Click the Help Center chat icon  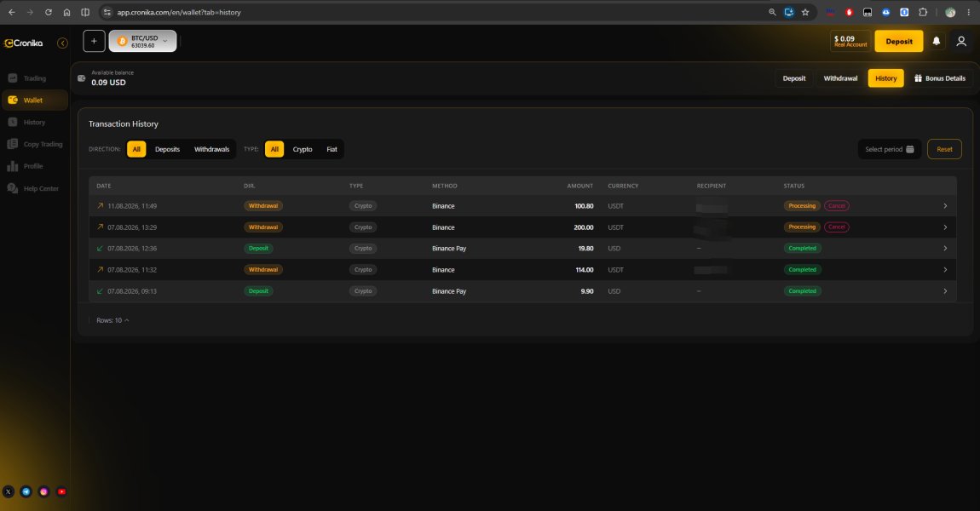[x=13, y=189]
